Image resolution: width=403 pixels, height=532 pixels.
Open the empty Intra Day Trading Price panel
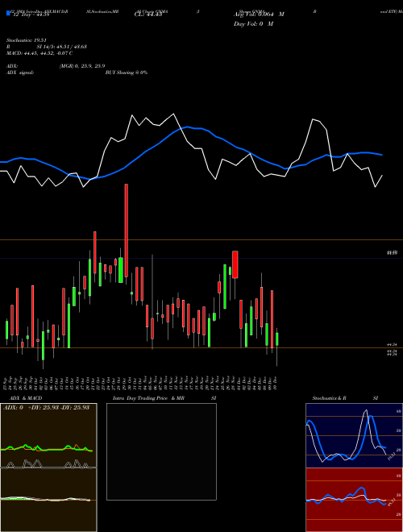coord(161,451)
